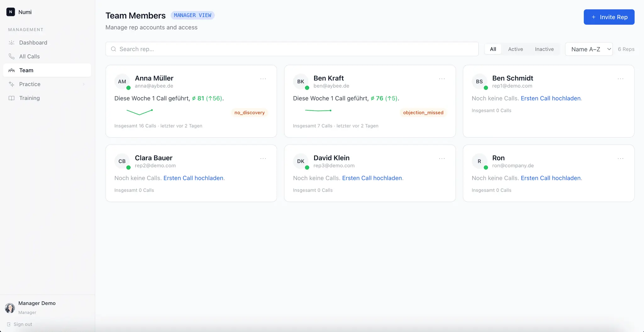
Task: Click the Team people icon
Action: [12, 70]
